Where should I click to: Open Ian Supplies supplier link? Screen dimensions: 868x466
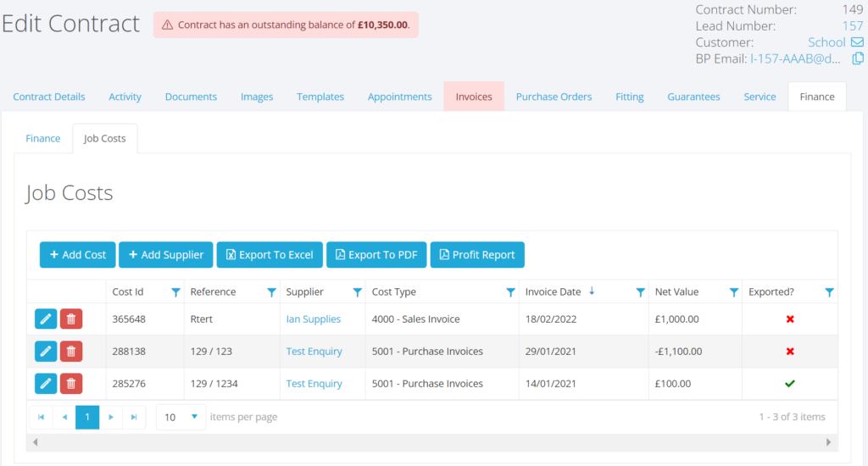(x=314, y=319)
